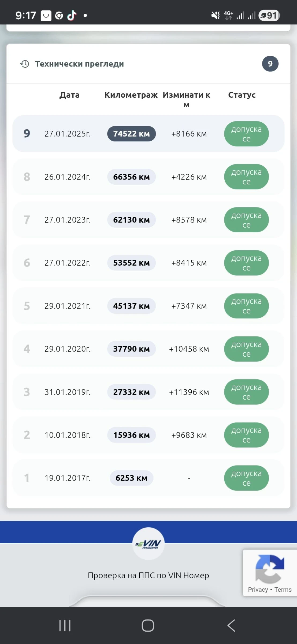Open the eVIN Проверка logo
The height and width of the screenshot is (644, 297).
tap(148, 544)
